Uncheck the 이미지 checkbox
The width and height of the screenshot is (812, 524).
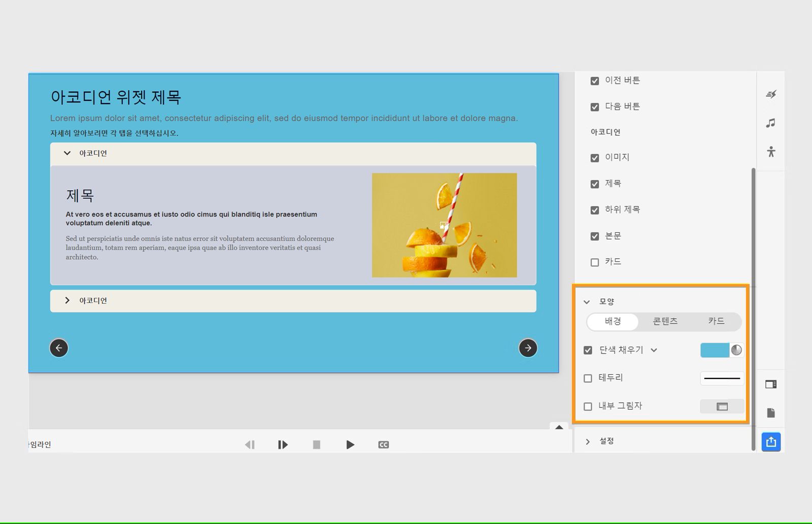pyautogui.click(x=594, y=158)
